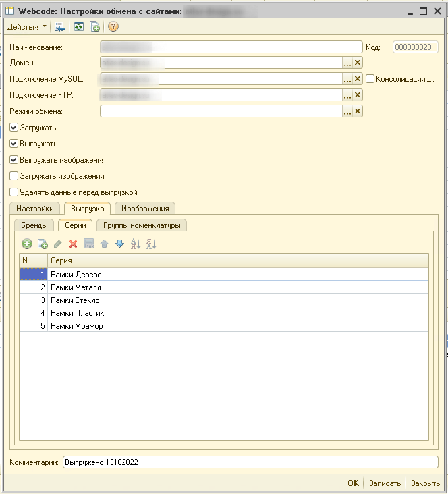The width and height of the screenshot is (448, 494).
Task: Move the series row down with blue arrow
Action: pyautogui.click(x=119, y=244)
